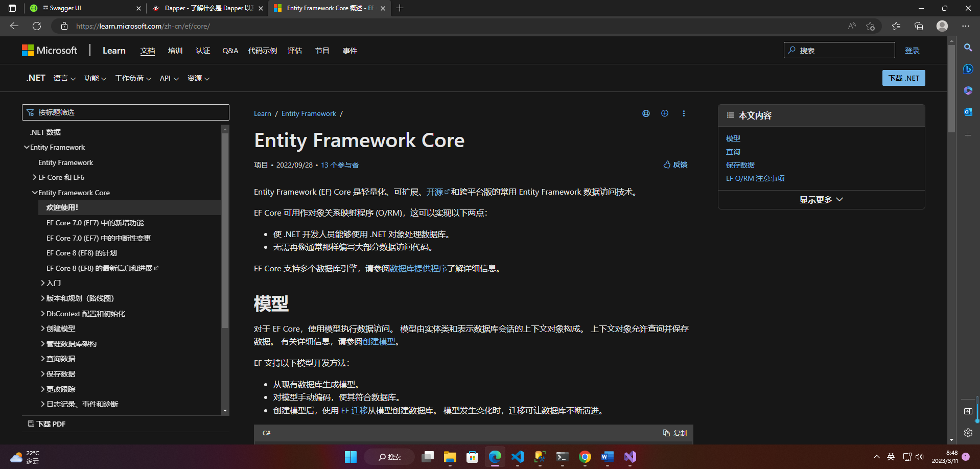Open the API dropdown menu
This screenshot has height=469, width=980.
point(169,78)
